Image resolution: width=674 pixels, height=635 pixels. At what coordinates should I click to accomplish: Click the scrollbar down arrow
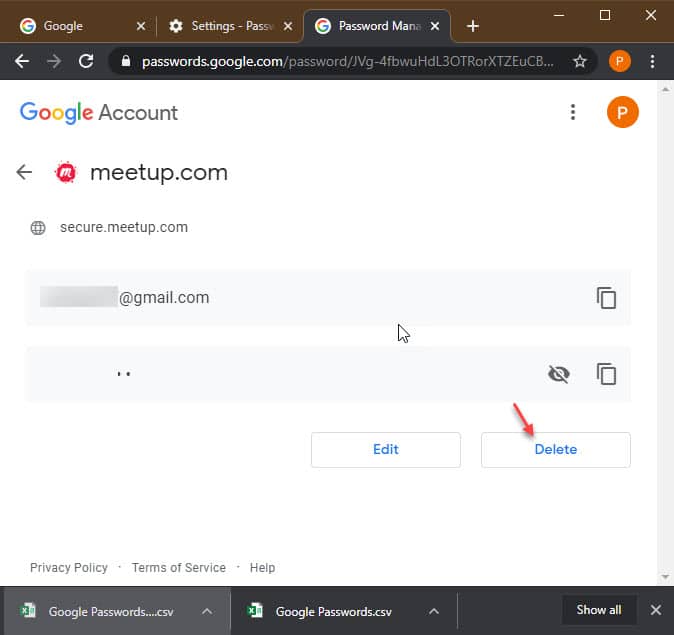[x=665, y=577]
